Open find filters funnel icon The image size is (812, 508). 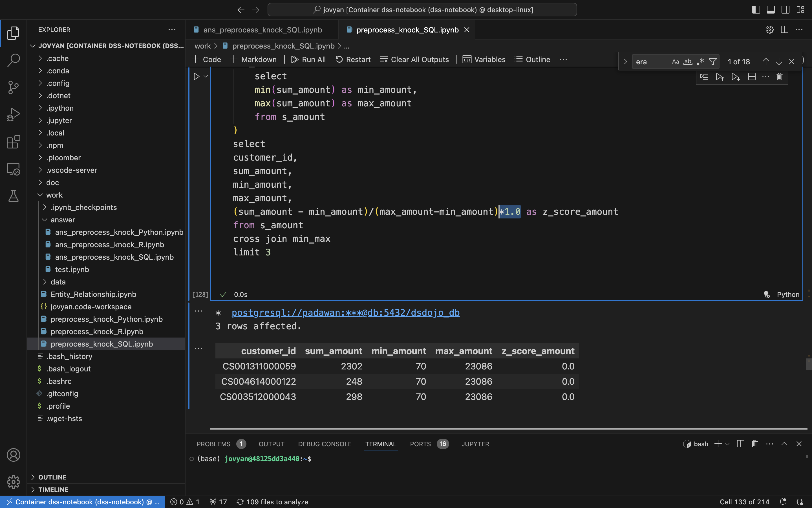click(x=713, y=62)
